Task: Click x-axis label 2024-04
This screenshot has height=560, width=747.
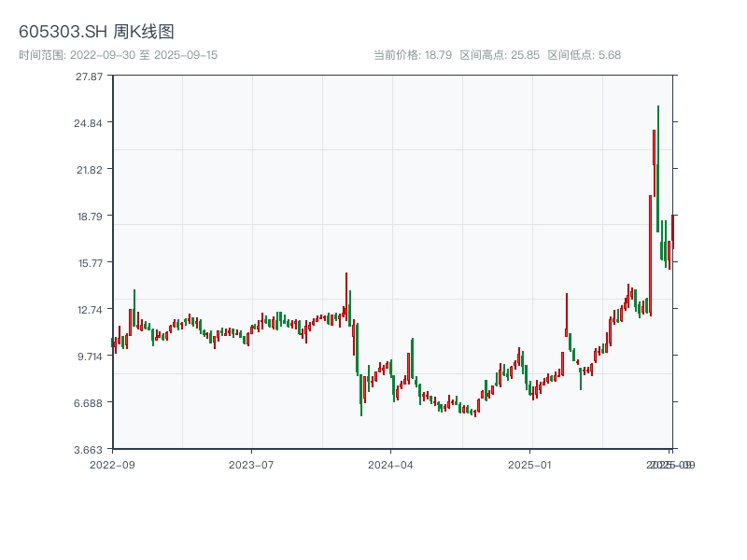Action: pos(390,465)
